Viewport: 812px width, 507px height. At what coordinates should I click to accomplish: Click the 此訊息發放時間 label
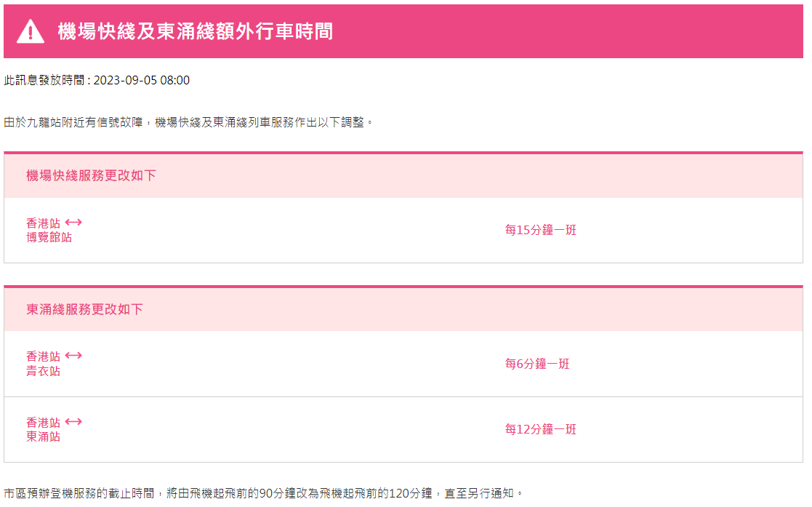45,80
